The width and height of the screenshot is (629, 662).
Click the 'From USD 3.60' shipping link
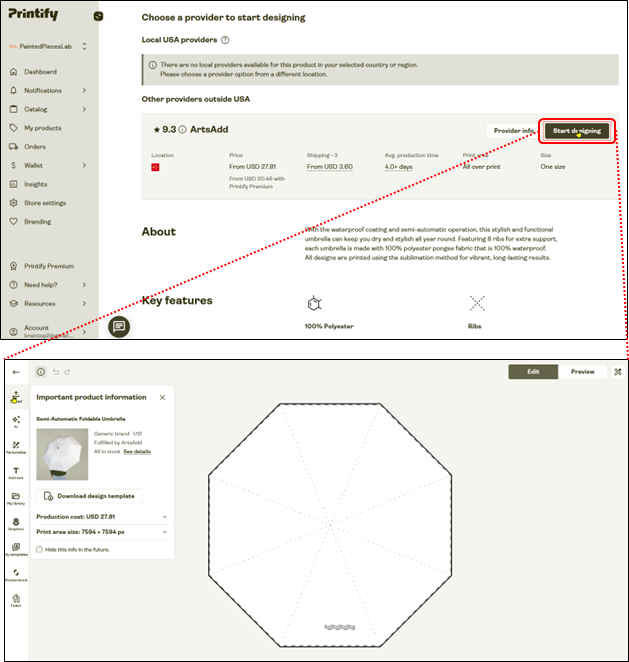[330, 167]
